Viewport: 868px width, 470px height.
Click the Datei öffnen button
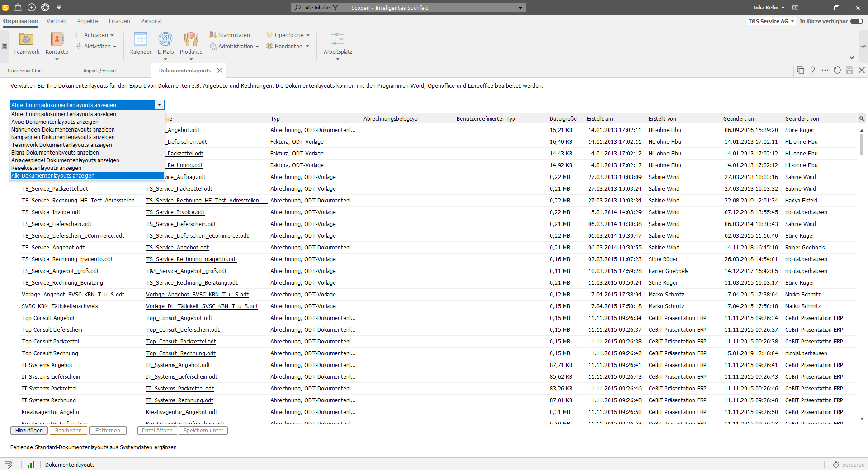(157, 431)
